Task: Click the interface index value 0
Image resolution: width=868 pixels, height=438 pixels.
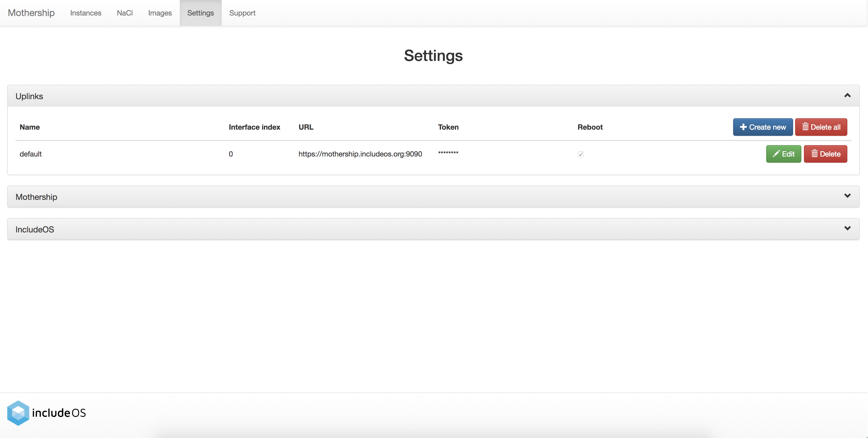Action: [x=231, y=154]
